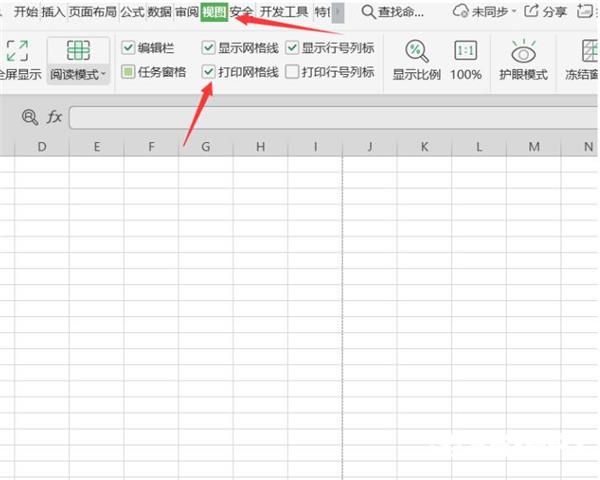
Task: Expand the 阅读模式 dropdown arrow
Action: 104,73
